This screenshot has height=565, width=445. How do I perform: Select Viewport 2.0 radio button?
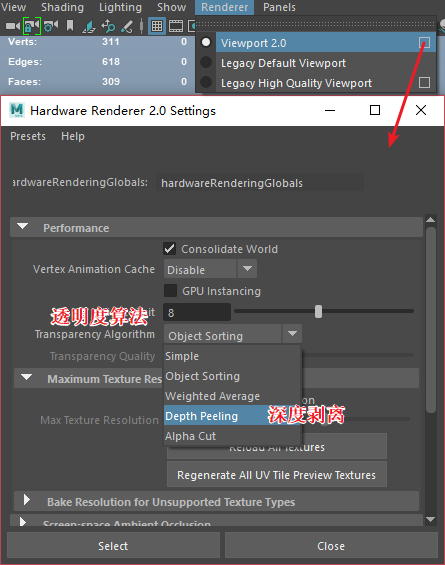[206, 42]
